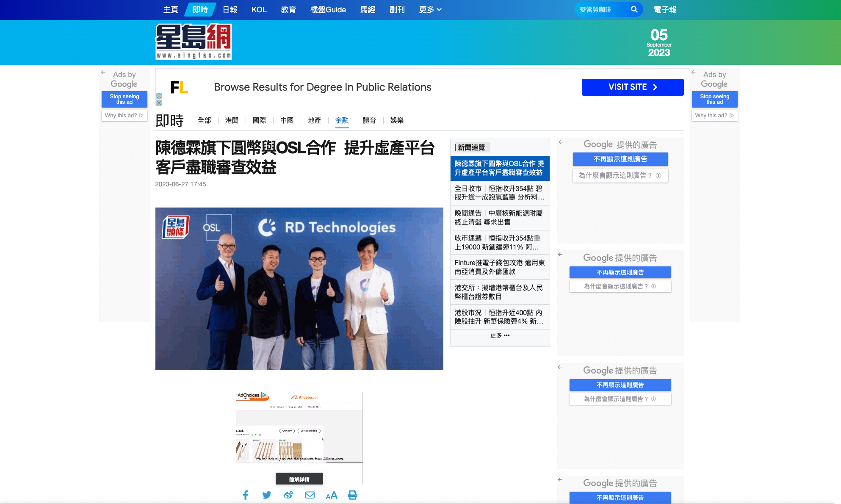Open ad info icon on the FL banner
Image resolution: width=841 pixels, height=504 pixels.
(159, 96)
